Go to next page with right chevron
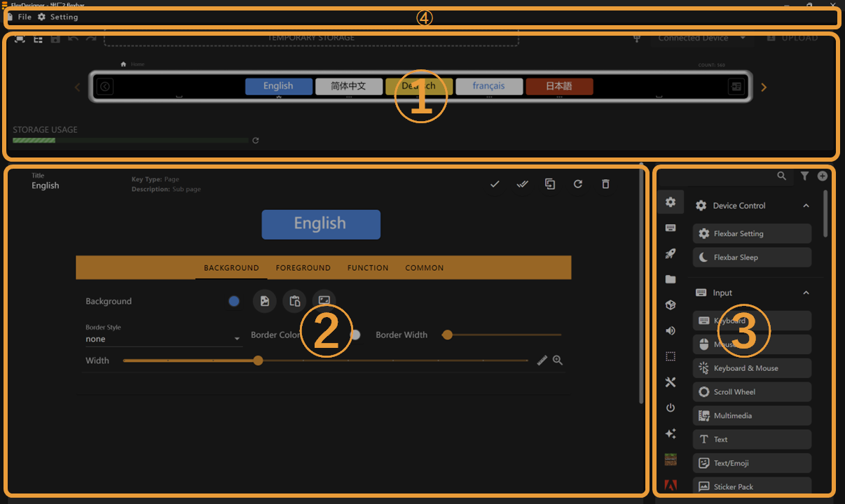845x504 pixels. 764,87
